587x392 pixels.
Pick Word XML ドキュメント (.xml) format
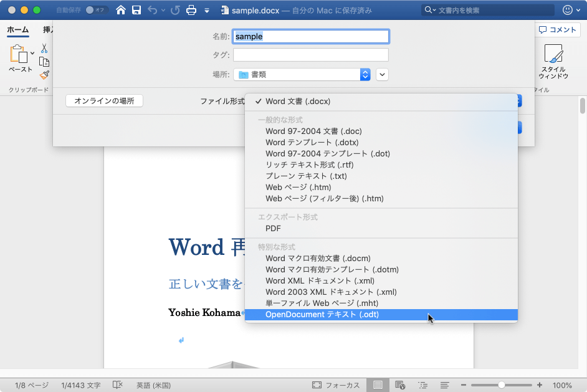click(x=381, y=281)
